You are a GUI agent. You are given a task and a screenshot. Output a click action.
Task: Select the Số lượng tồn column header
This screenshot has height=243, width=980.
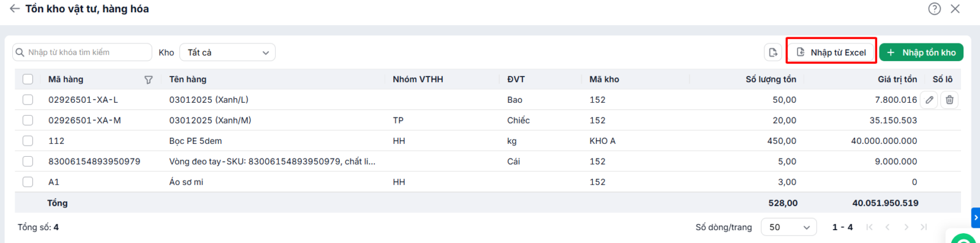pyautogui.click(x=771, y=80)
